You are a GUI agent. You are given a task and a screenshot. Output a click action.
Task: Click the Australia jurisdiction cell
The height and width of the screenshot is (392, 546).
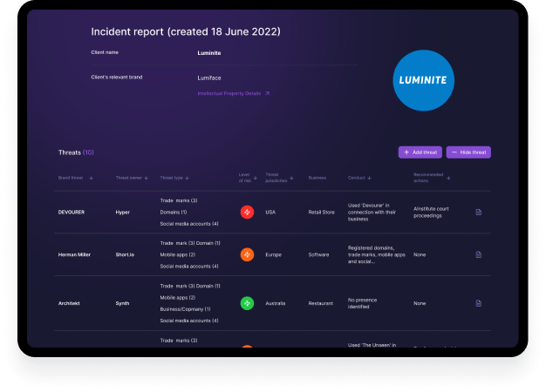(x=275, y=303)
